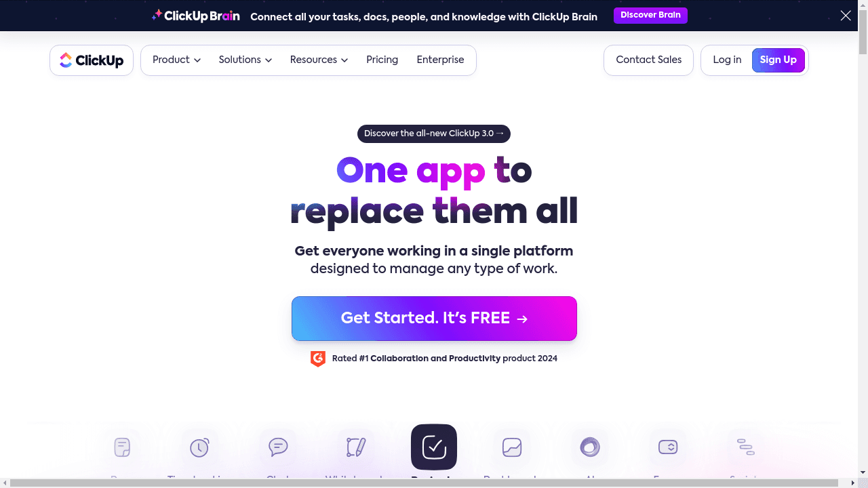Open the Chat speech-bubble icon

[x=278, y=447]
